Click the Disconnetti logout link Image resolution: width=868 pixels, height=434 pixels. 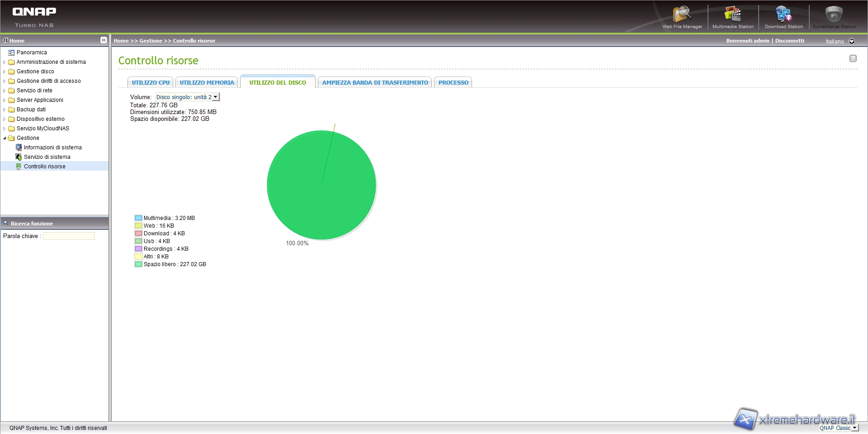tap(789, 41)
